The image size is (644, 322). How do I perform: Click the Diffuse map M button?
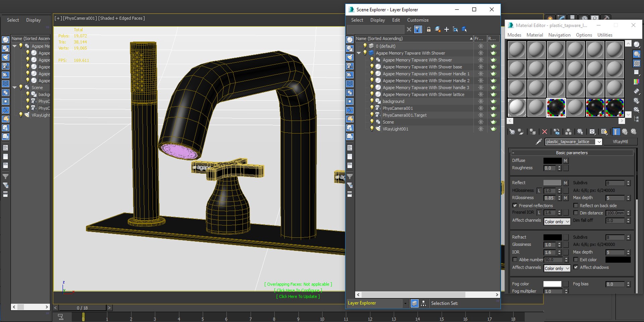coord(565,161)
